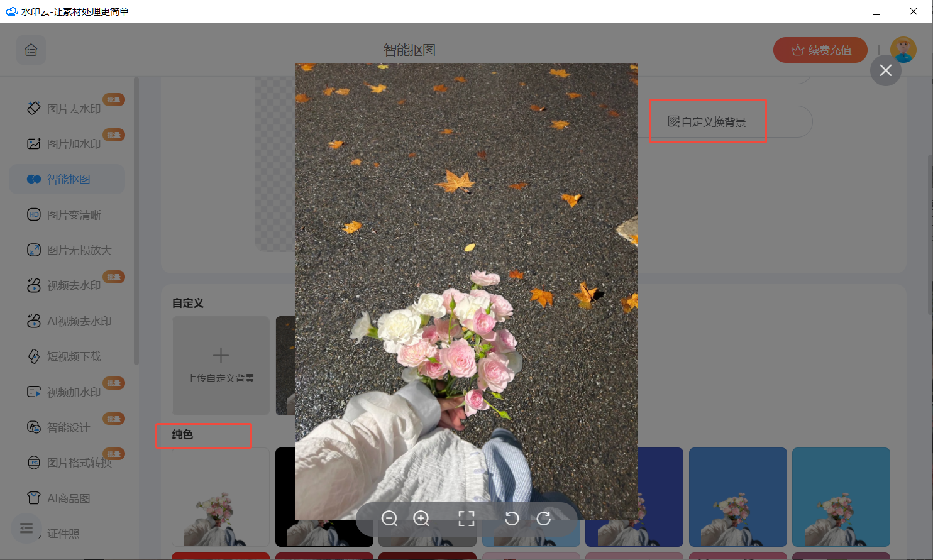Zoom in on the preview image
This screenshot has width=933, height=560.
coord(421,519)
